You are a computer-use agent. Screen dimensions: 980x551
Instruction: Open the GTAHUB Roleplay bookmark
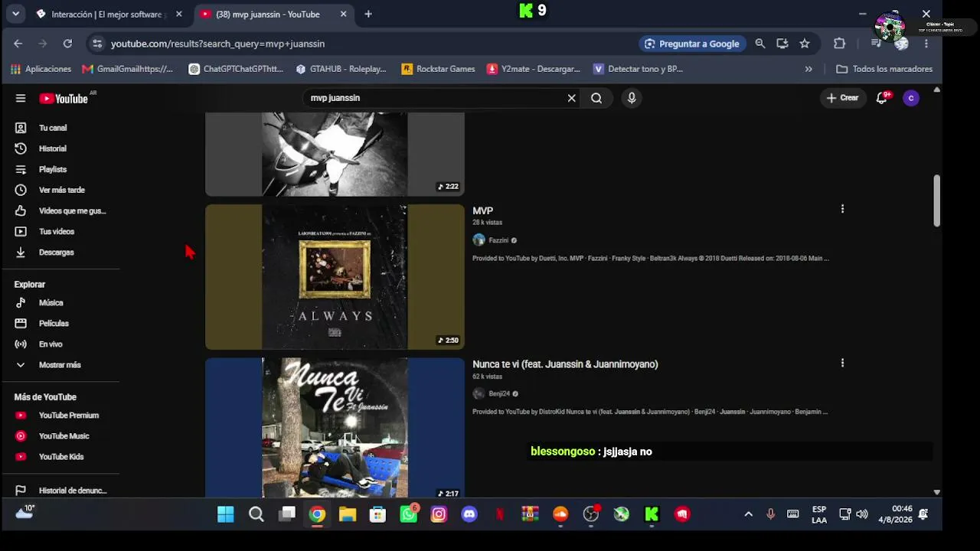(341, 69)
